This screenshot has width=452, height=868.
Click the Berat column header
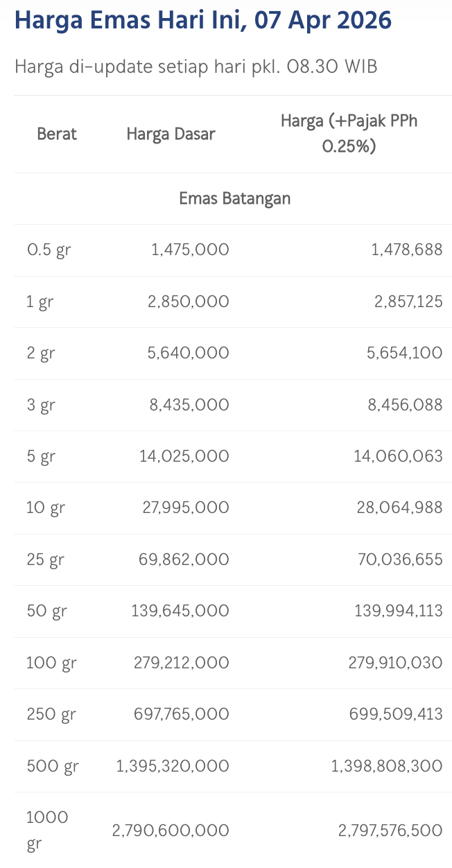point(57,134)
